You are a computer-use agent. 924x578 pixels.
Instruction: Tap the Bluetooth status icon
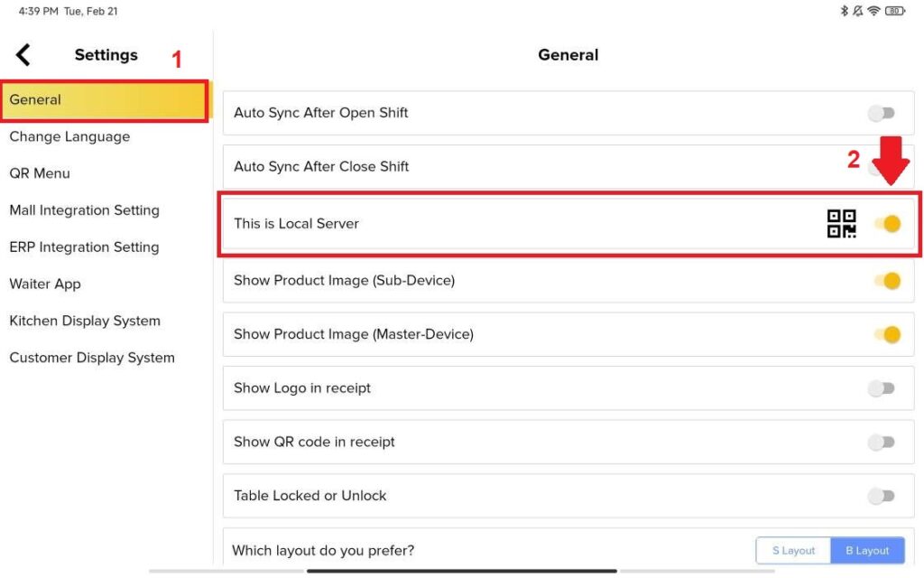845,12
